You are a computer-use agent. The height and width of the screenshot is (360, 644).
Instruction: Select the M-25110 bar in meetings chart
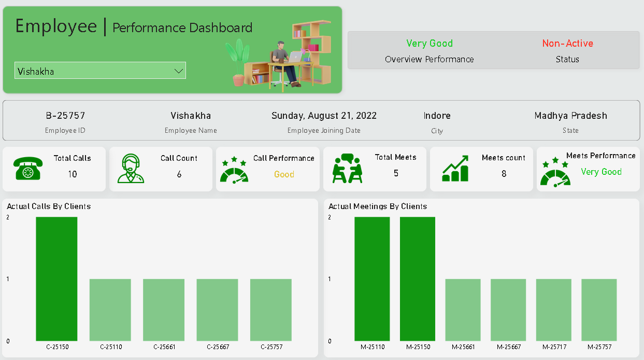click(372, 279)
